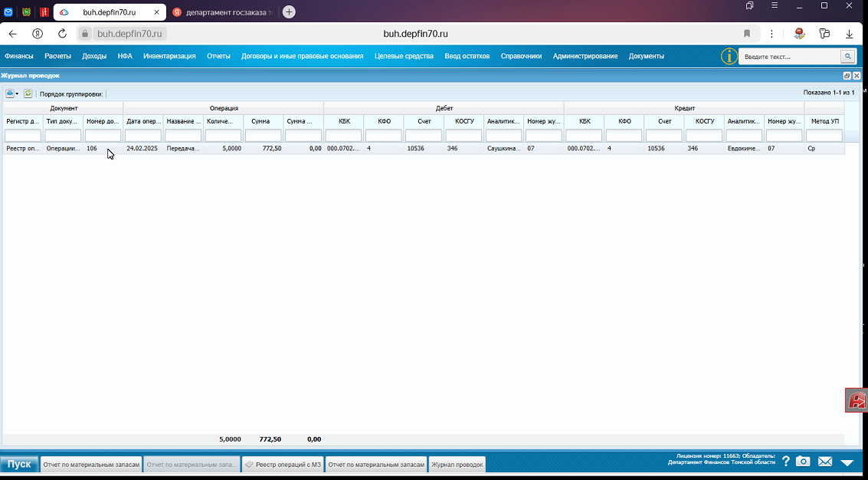Click the search magnifier button
This screenshot has height=480, width=868.
[x=847, y=56]
